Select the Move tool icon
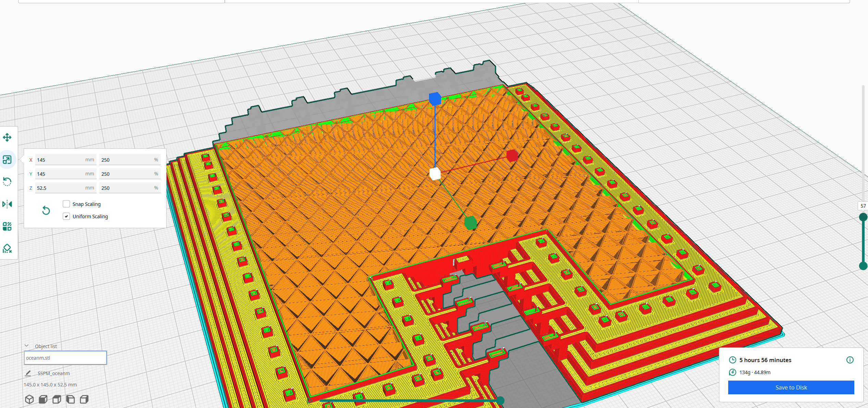 7,138
